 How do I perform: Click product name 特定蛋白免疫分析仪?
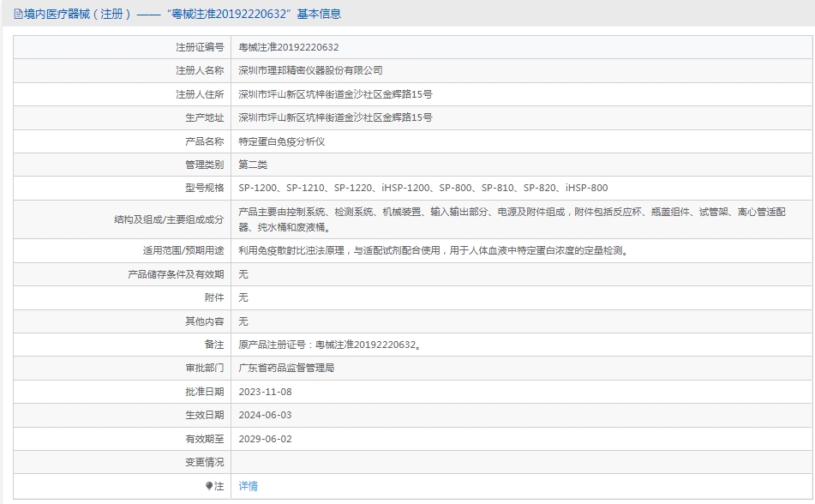281,141
